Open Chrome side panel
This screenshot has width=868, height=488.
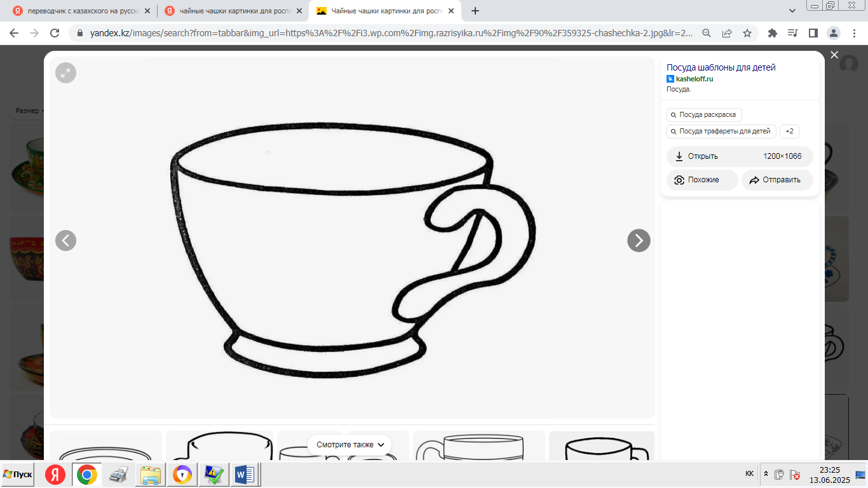(x=813, y=33)
